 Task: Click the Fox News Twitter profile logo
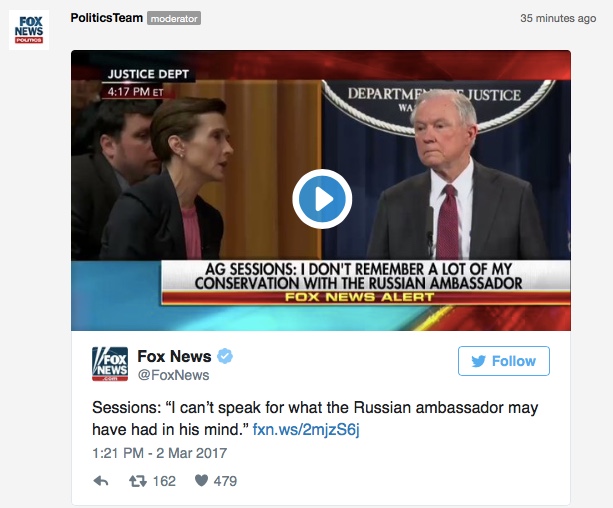click(110, 364)
